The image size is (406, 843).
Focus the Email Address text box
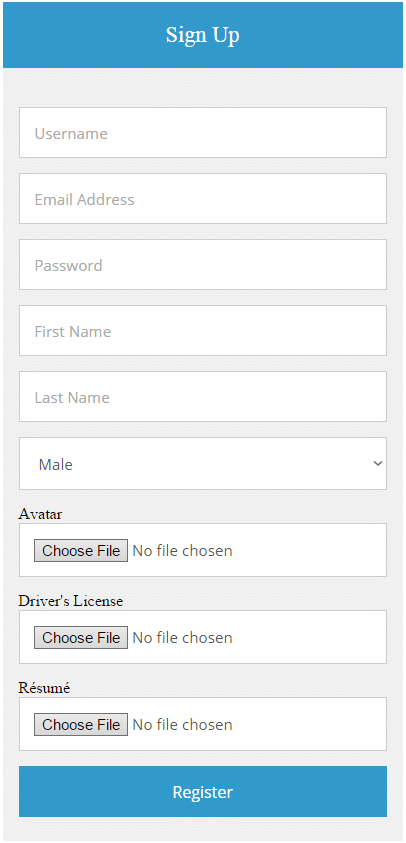[203, 198]
